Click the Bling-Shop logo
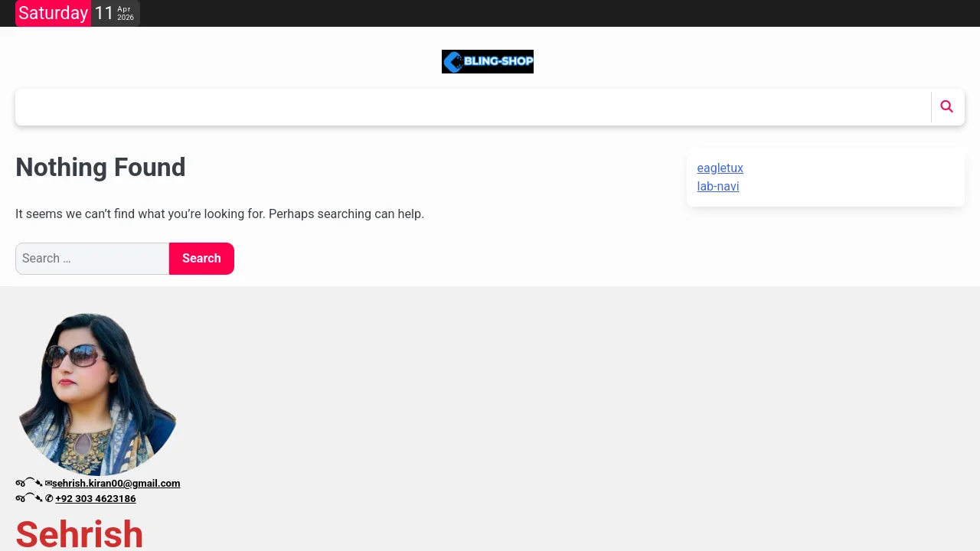The image size is (980, 551). pos(487,62)
